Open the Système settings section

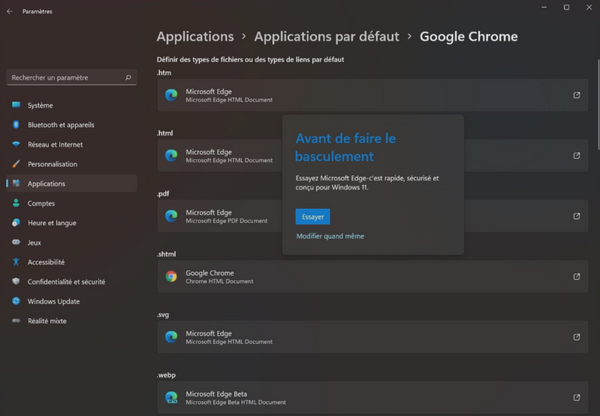tap(40, 106)
